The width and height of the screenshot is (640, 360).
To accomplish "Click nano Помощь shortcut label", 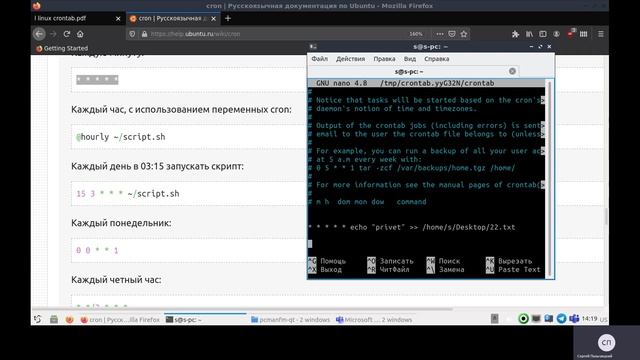I will pos(333,261).
